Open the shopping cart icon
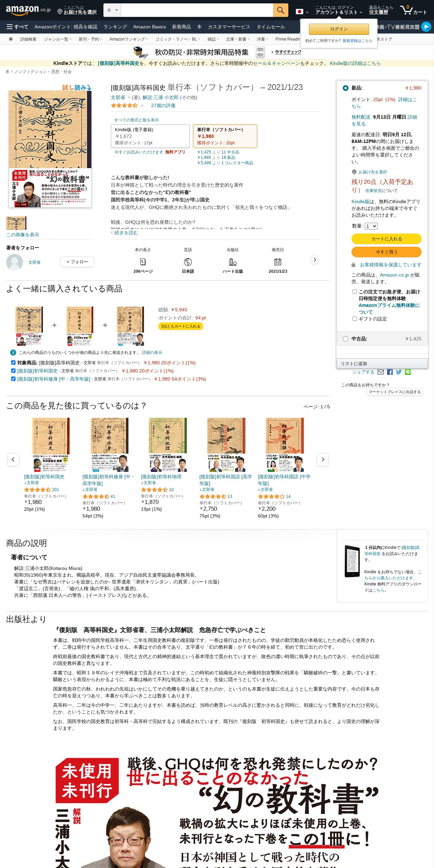Viewport: 434px width, 868px height. (x=413, y=10)
